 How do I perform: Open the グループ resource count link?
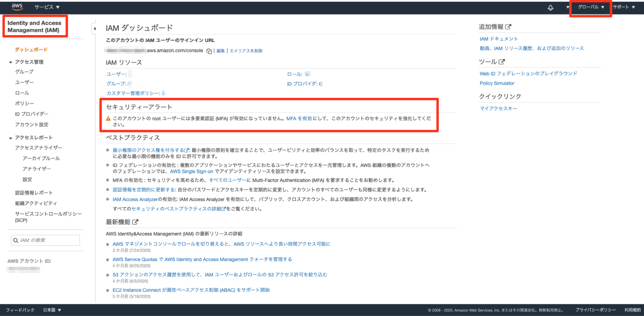[117, 84]
